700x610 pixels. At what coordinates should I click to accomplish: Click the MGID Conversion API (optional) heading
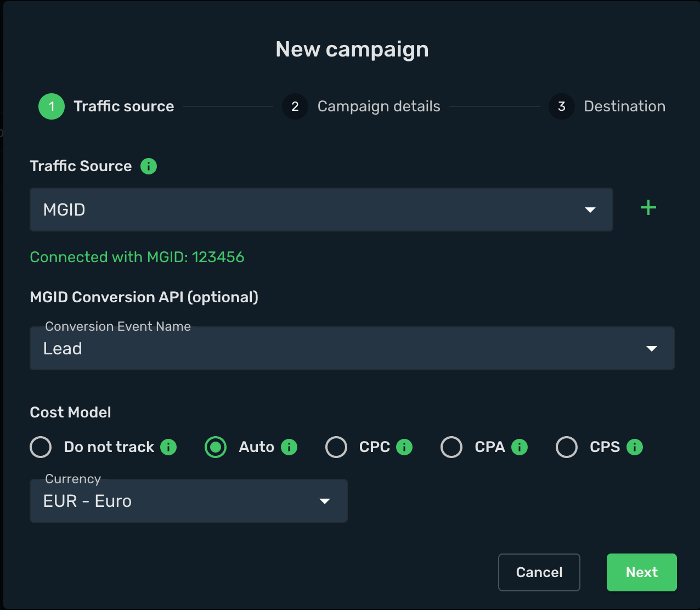click(144, 297)
